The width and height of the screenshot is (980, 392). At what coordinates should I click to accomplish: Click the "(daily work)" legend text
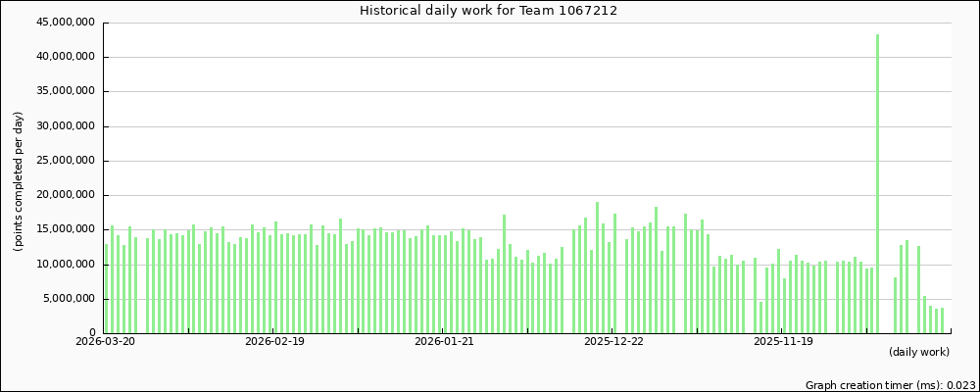point(918,352)
